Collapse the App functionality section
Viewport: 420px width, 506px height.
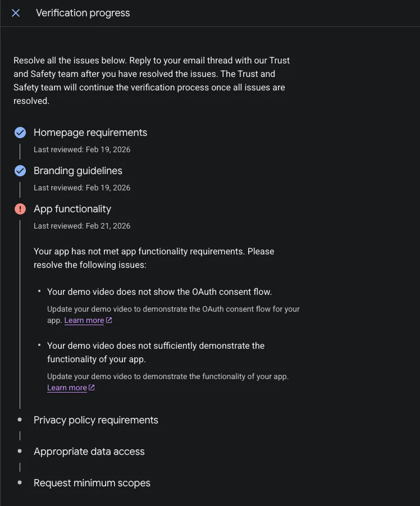(72, 209)
